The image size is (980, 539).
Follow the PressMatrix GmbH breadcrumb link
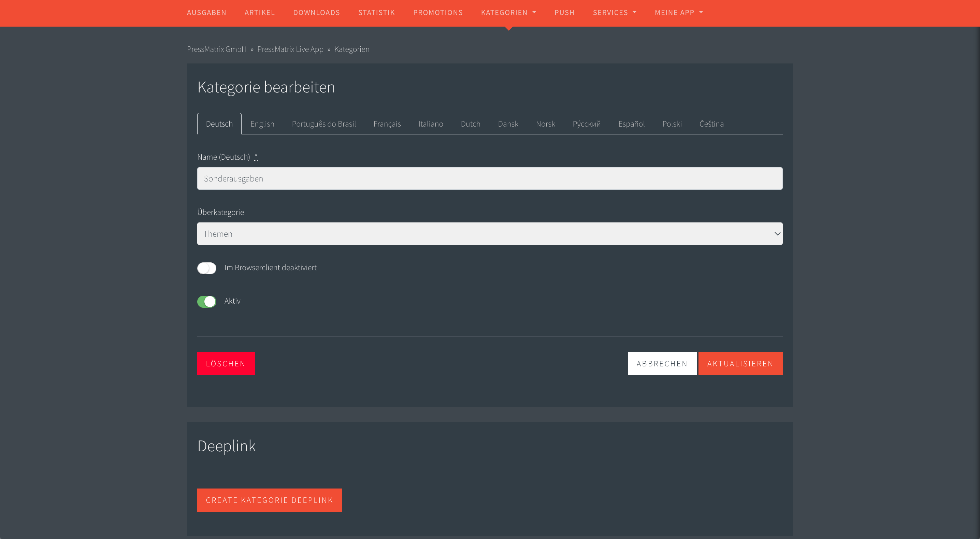217,49
